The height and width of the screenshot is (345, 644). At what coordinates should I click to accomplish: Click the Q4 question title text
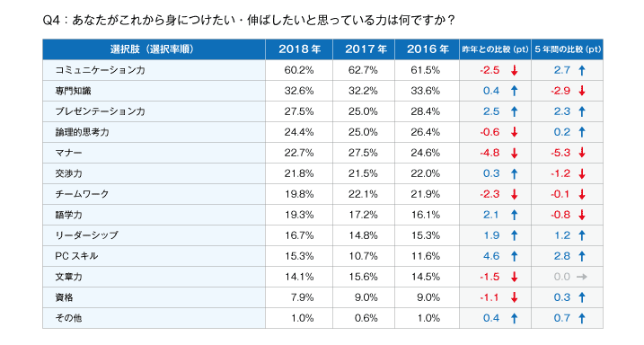(249, 20)
